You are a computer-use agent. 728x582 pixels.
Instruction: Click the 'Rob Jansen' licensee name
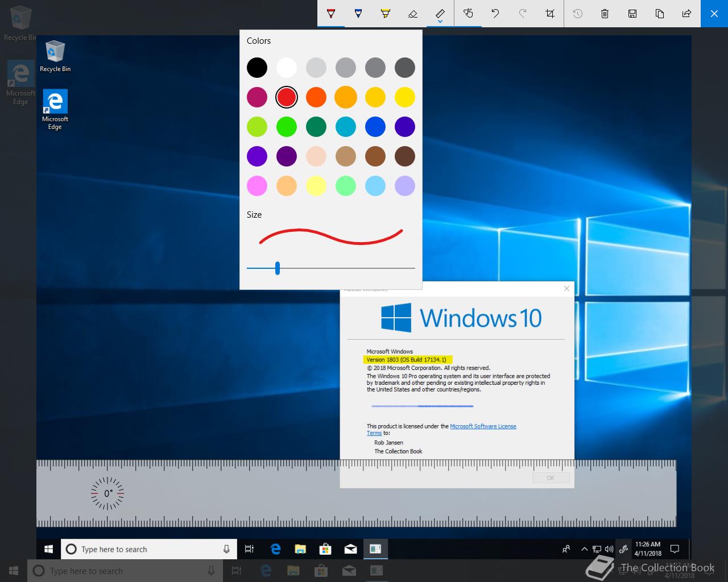388,443
